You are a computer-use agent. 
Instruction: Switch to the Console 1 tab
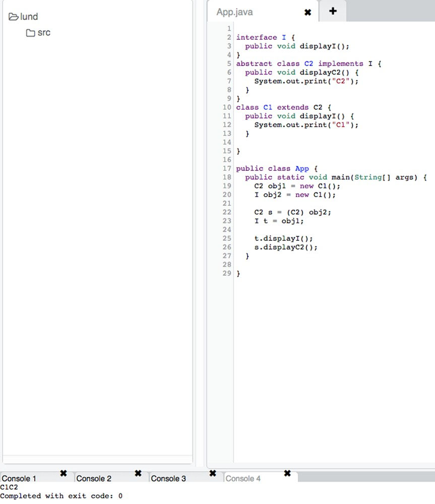(x=19, y=479)
